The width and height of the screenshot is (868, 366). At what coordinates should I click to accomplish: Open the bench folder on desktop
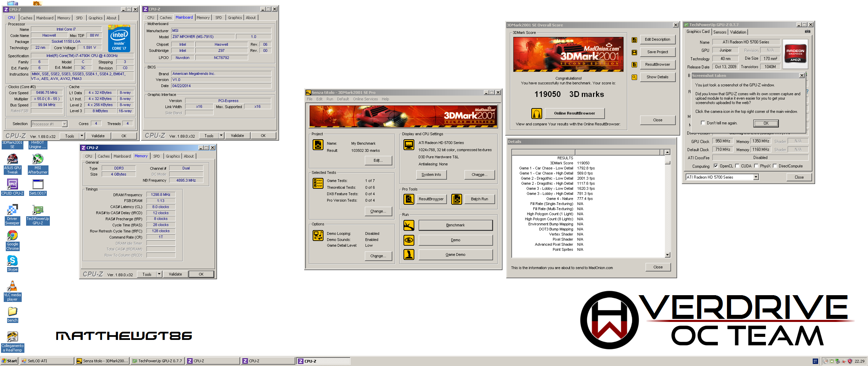click(13, 314)
